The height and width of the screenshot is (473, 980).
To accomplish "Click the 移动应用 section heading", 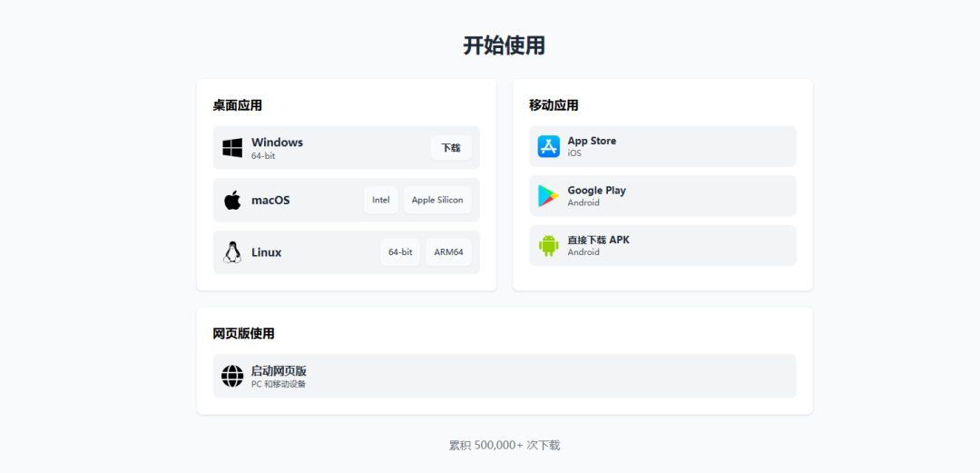I will click(554, 105).
